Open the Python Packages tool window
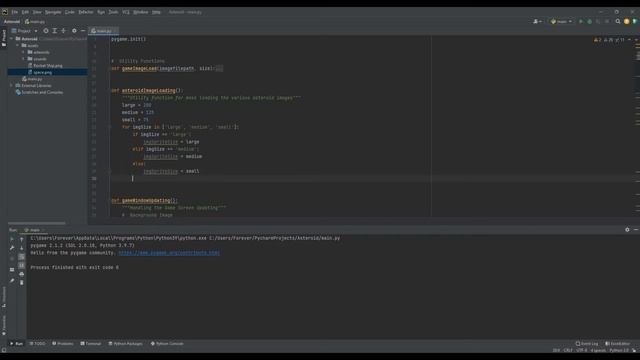Image resolution: width=640 pixels, height=360 pixels. pos(126,344)
